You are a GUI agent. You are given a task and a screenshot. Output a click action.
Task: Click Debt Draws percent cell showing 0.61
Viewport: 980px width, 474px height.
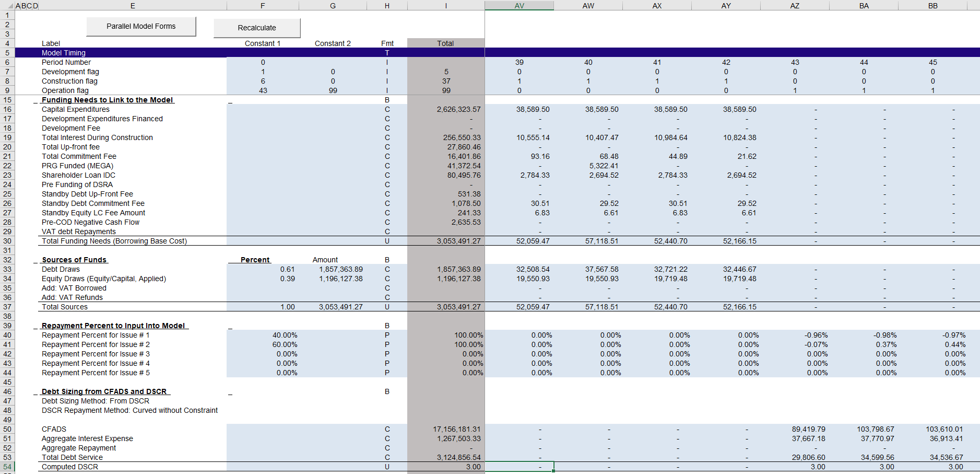click(287, 269)
